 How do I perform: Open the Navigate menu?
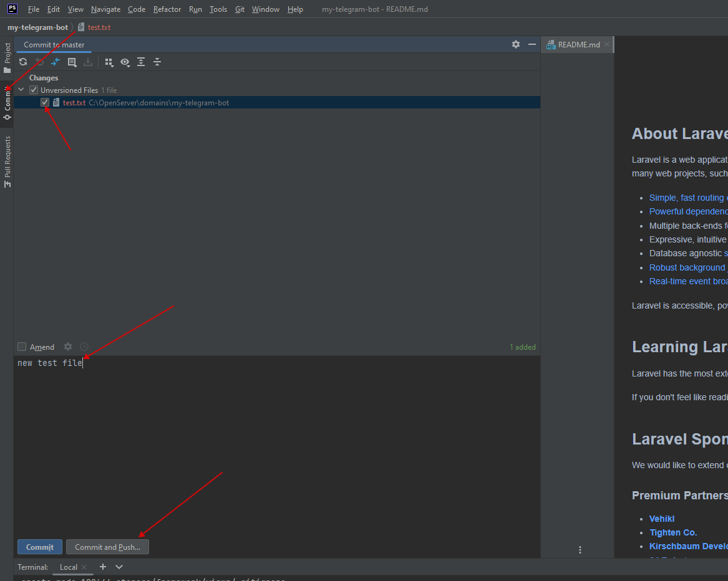coord(106,9)
